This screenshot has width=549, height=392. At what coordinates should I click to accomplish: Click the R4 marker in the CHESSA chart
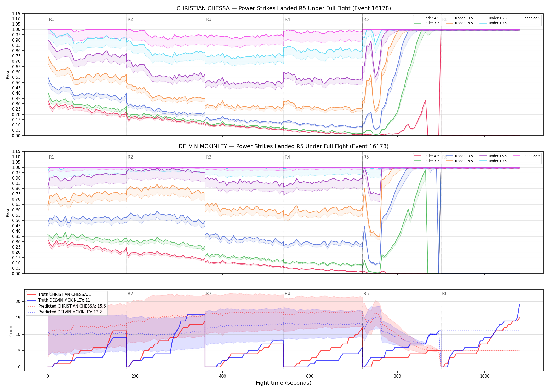[287, 19]
